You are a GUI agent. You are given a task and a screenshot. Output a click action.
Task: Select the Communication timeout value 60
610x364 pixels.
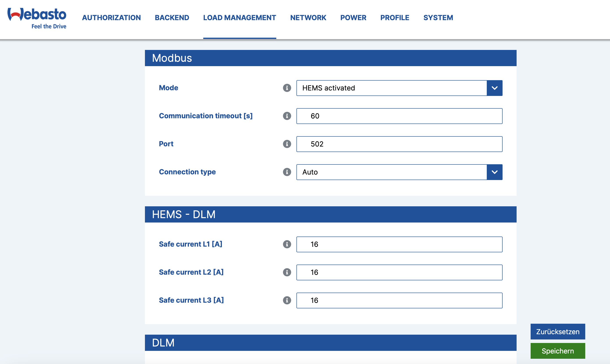point(399,116)
